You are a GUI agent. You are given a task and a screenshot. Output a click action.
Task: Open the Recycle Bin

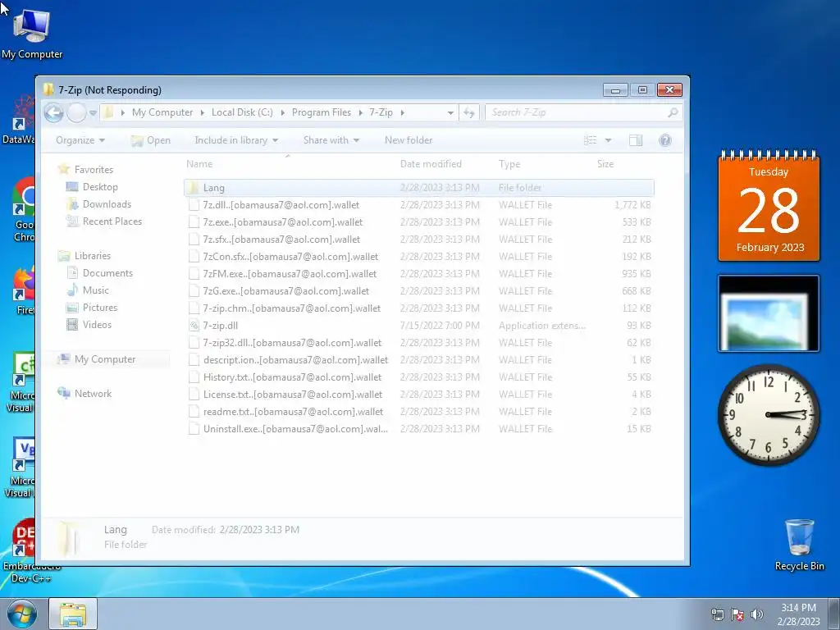[x=799, y=544]
